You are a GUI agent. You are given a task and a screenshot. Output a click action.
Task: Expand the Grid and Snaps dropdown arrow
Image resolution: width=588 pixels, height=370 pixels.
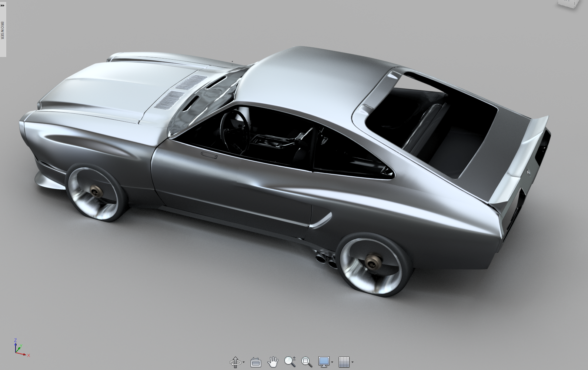coord(352,362)
